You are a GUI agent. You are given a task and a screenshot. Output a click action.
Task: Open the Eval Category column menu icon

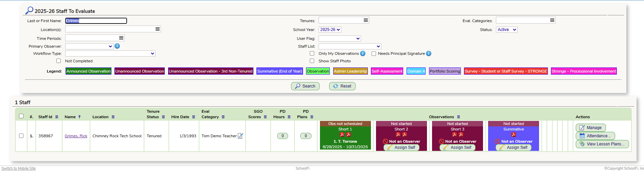tap(223, 117)
